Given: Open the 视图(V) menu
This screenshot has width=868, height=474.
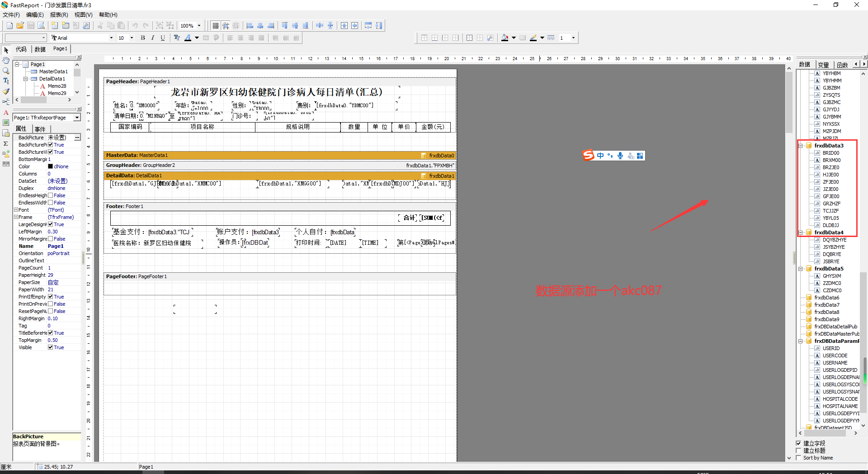Looking at the screenshot, I should [x=83, y=15].
